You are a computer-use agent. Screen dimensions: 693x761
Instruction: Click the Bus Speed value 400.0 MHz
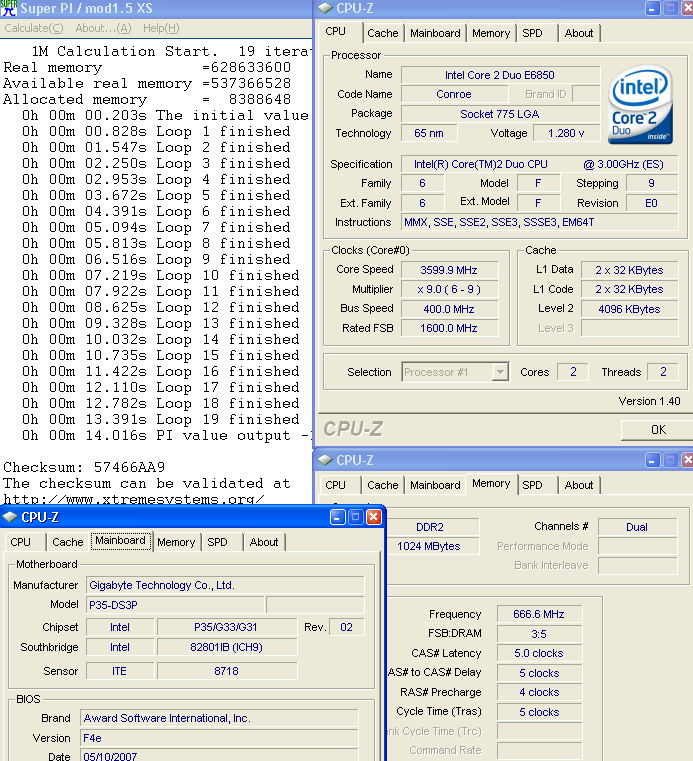point(449,309)
